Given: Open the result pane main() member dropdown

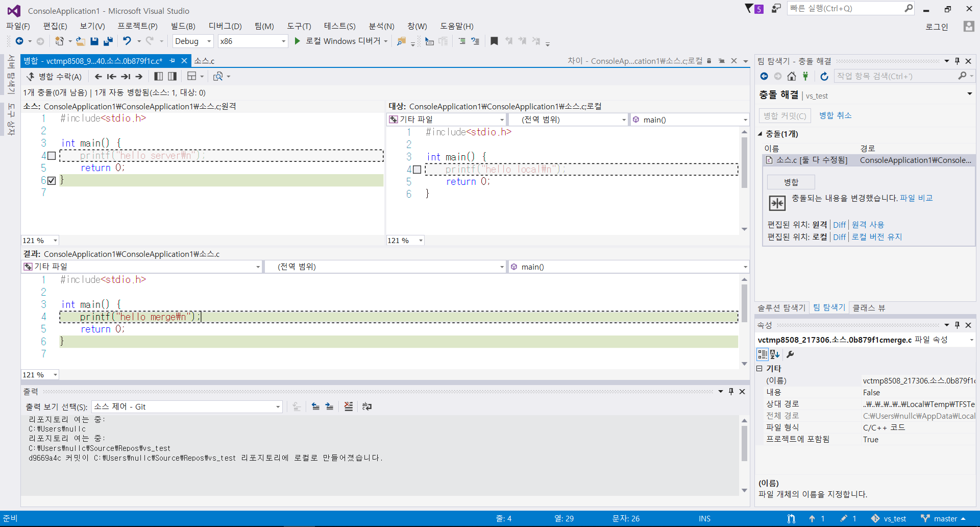Looking at the screenshot, I should click(x=629, y=267).
